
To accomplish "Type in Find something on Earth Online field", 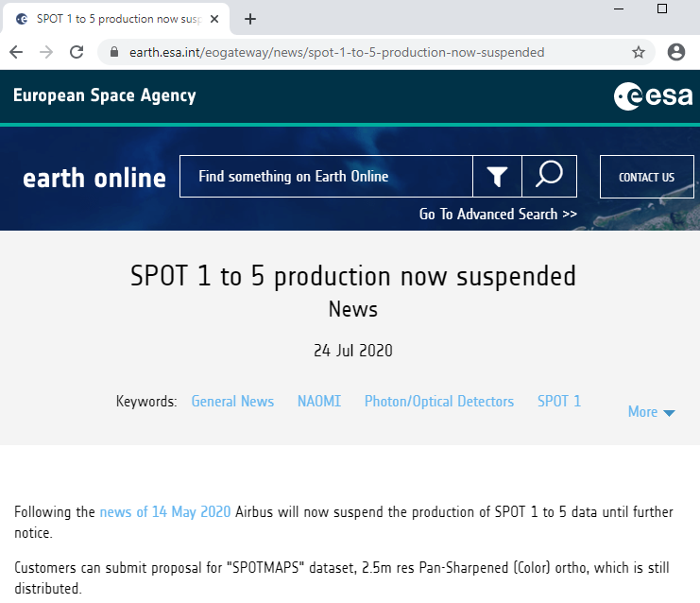I will [326, 177].
